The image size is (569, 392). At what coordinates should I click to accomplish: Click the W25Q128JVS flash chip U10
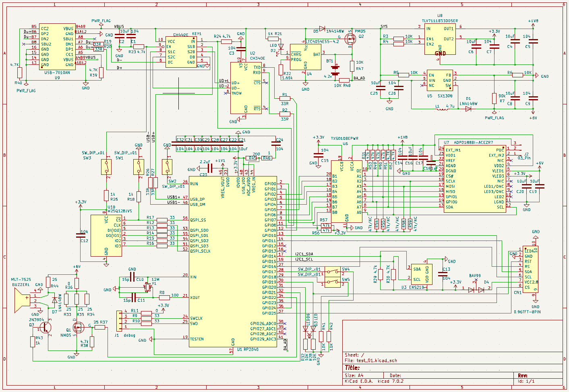coord(106,236)
